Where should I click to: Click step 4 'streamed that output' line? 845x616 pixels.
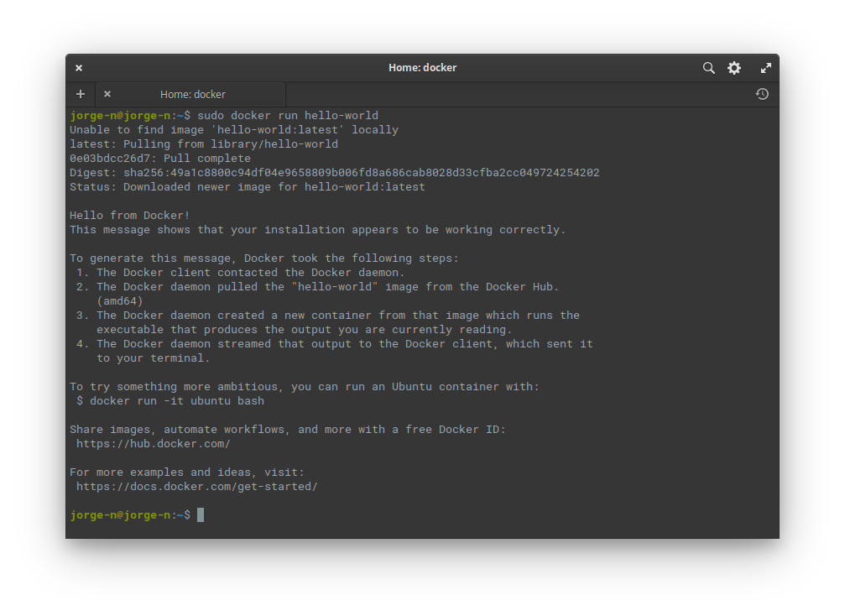click(x=334, y=344)
